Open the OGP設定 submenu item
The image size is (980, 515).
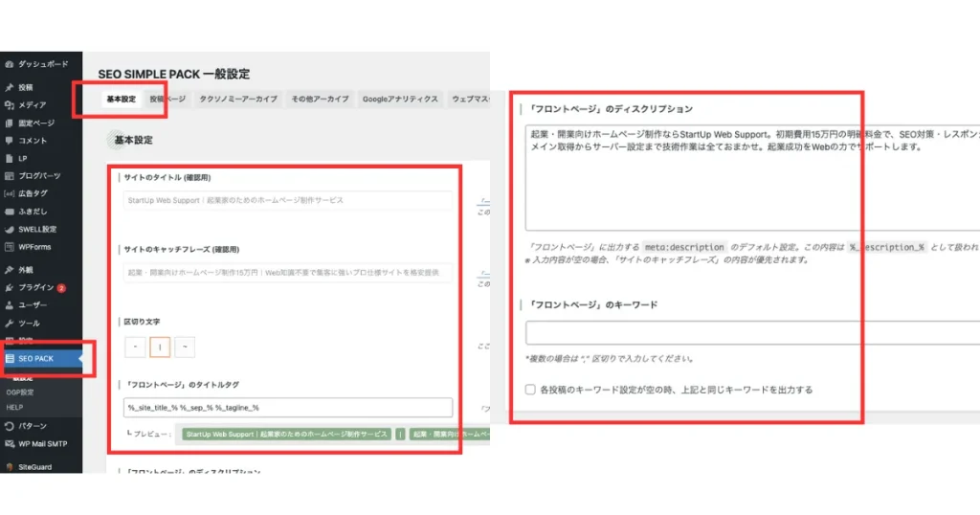pyautogui.click(x=20, y=392)
